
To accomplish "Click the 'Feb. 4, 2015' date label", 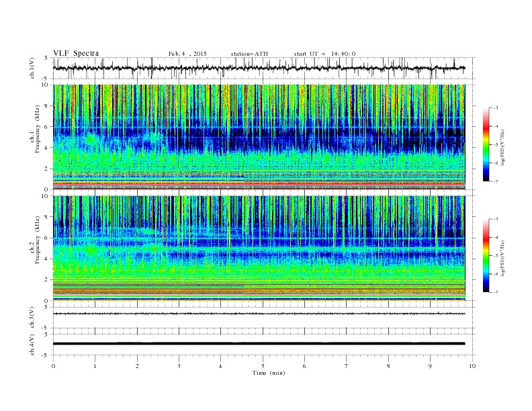I will (187, 54).
